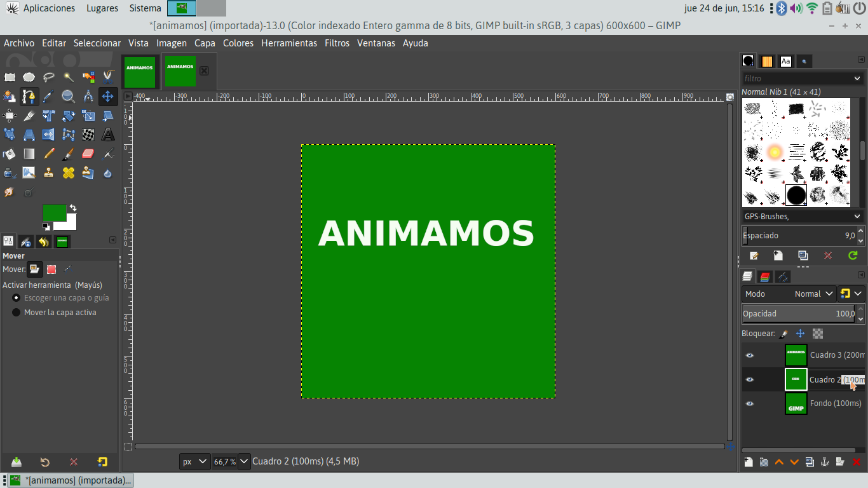Viewport: 868px width, 488px height.
Task: Expand the zoom percentage dropdown
Action: click(x=244, y=462)
